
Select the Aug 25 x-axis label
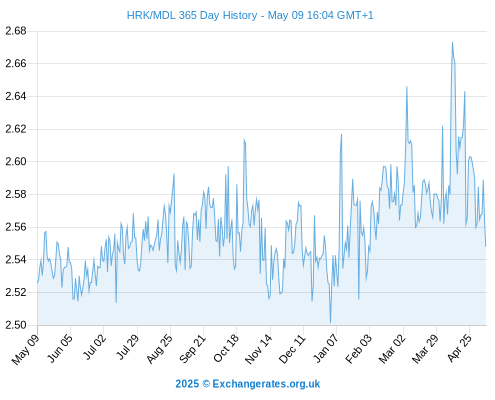[159, 349]
